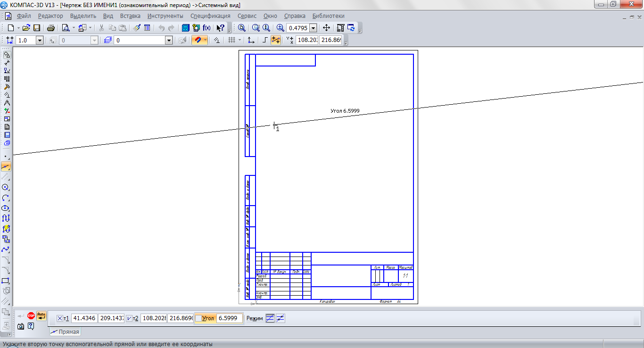
Task: Select the Прямая tab
Action: coord(65,332)
